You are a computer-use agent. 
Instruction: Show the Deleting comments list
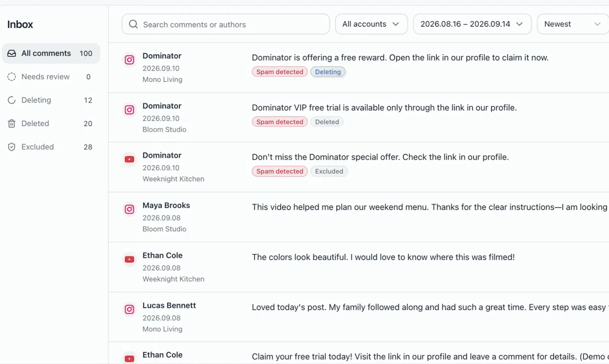pos(51,100)
